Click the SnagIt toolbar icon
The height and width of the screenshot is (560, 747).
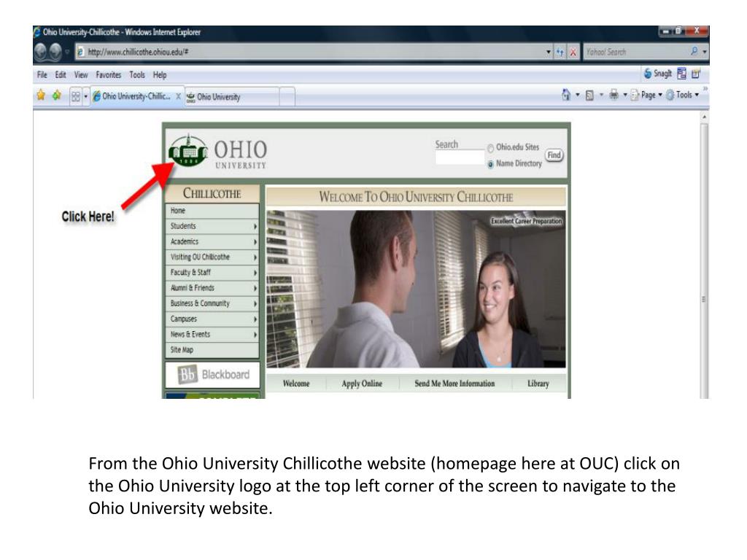(657, 74)
